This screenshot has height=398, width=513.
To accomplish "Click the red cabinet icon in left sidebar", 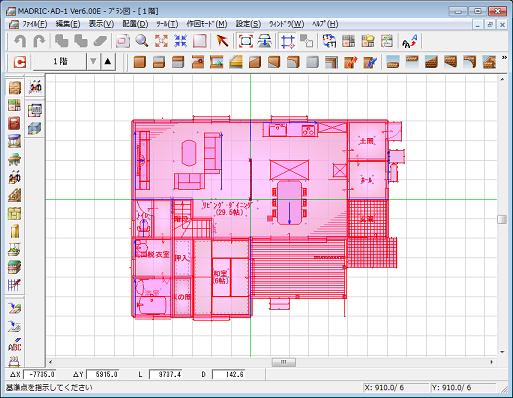I will tap(14, 124).
